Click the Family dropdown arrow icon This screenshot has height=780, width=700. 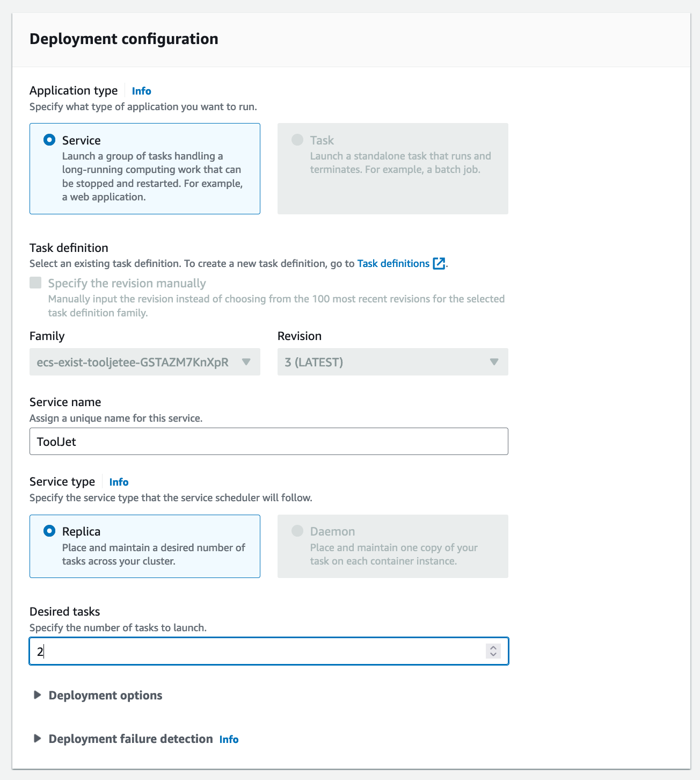click(246, 362)
